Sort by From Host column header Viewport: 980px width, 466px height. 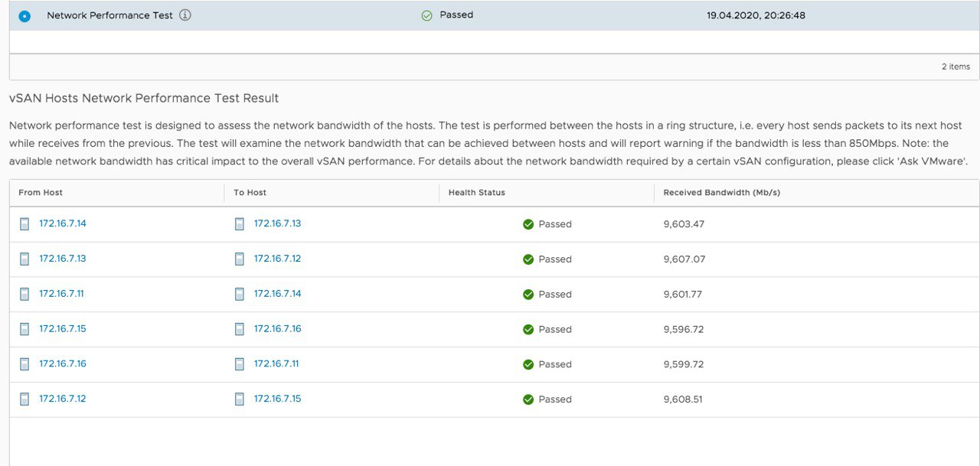click(x=41, y=193)
